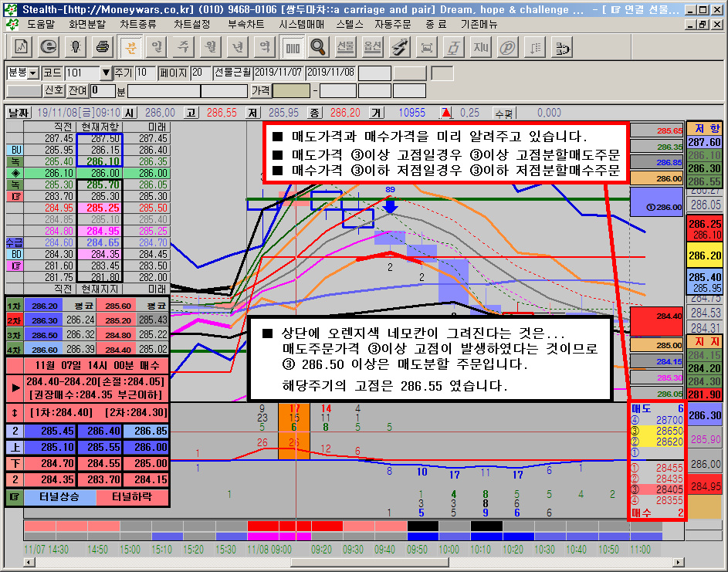Open the 자동주문 auto order menu

point(393,25)
